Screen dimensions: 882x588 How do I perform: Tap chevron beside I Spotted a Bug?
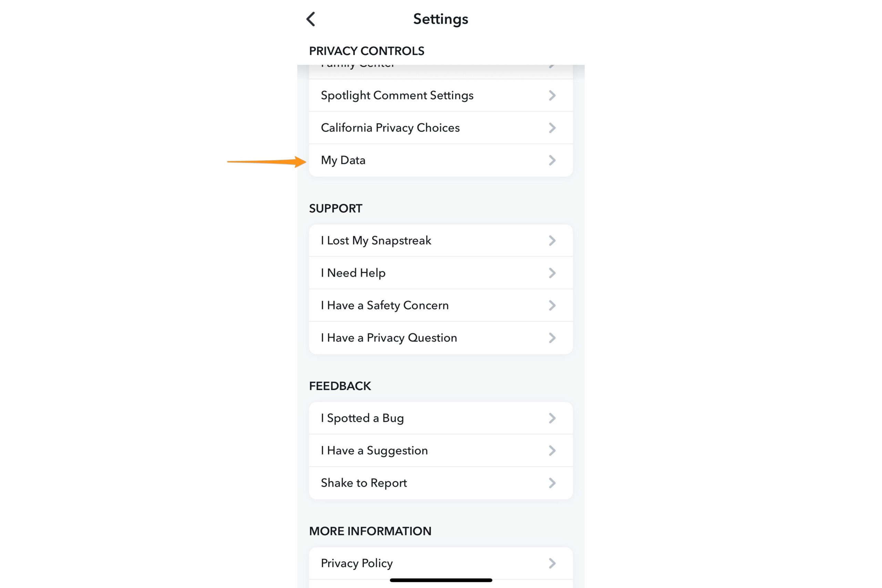coord(552,418)
